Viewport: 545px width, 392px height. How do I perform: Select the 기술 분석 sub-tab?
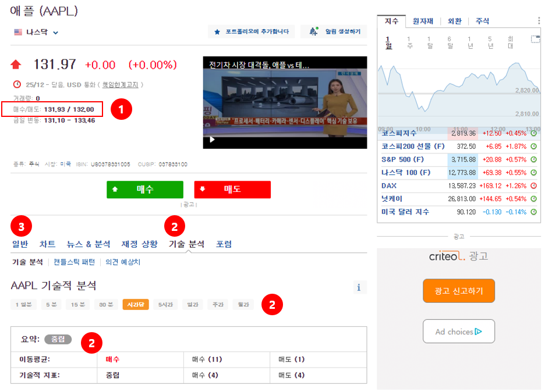tap(27, 262)
